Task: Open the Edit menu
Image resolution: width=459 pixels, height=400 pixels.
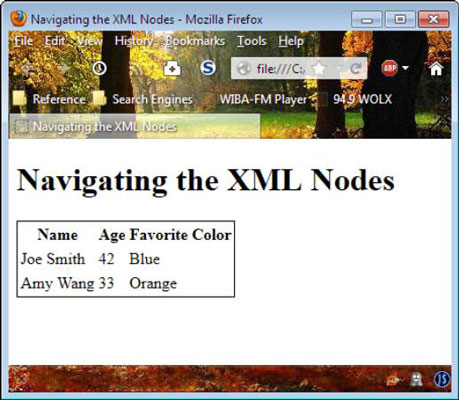Action: [x=55, y=41]
